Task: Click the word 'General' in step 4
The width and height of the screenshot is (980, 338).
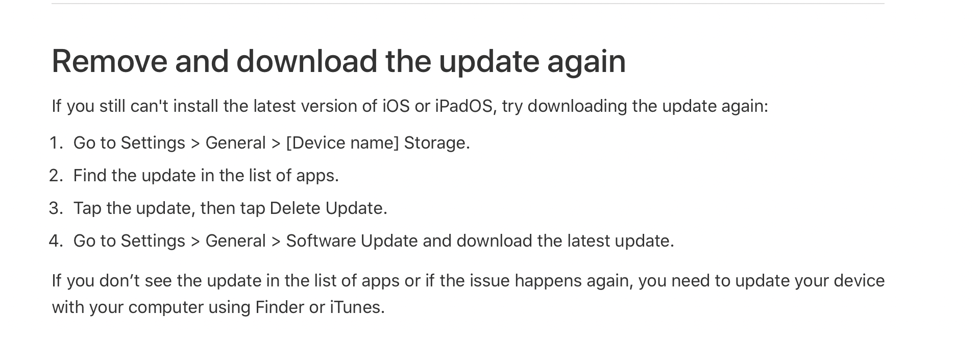Action: 235,241
